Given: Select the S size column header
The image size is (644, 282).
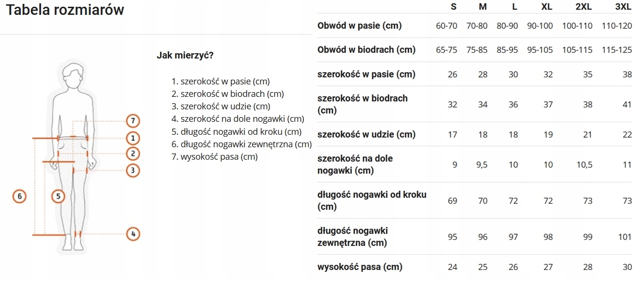Looking at the screenshot, I should (453, 7).
